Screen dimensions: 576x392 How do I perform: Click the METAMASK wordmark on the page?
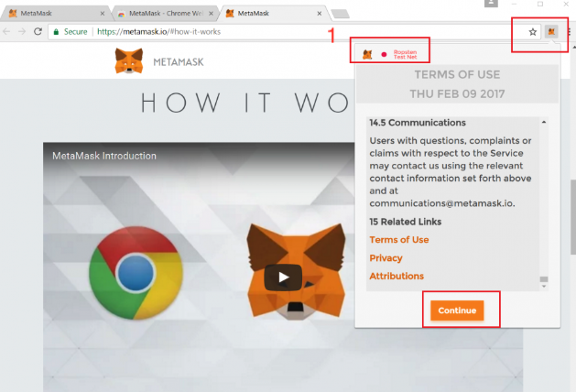point(179,62)
